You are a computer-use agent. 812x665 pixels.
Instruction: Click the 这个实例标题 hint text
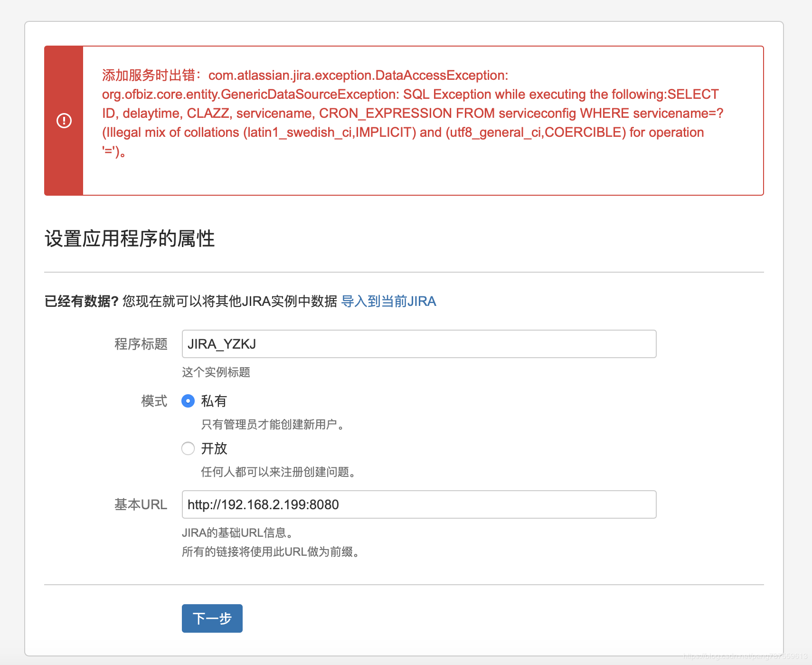216,372
